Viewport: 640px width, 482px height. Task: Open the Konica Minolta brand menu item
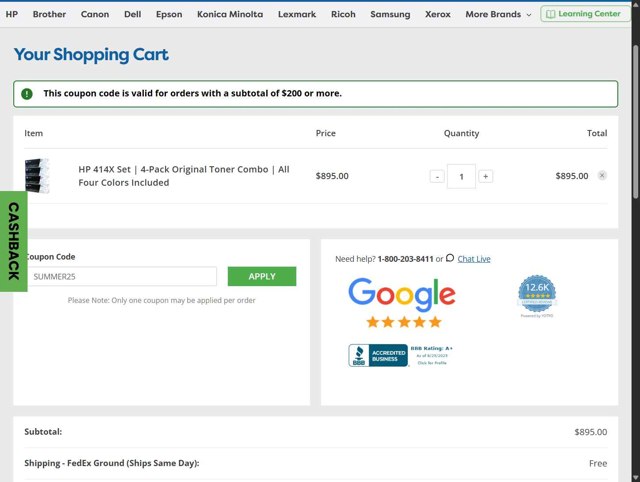point(230,14)
